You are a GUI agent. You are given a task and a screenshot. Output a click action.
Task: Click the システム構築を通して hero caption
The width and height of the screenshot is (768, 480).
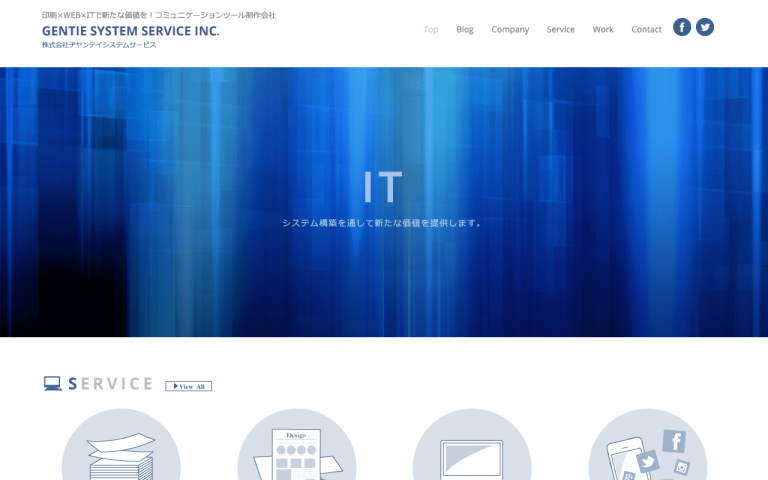pyautogui.click(x=382, y=223)
